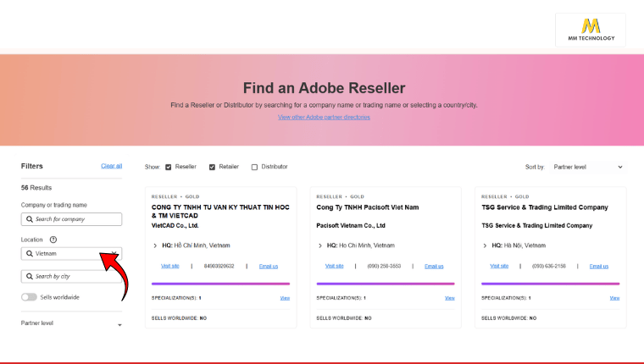Select Cong Ty TNHH Pacisoft Viet Nam title
644x364 pixels.
[x=368, y=207]
